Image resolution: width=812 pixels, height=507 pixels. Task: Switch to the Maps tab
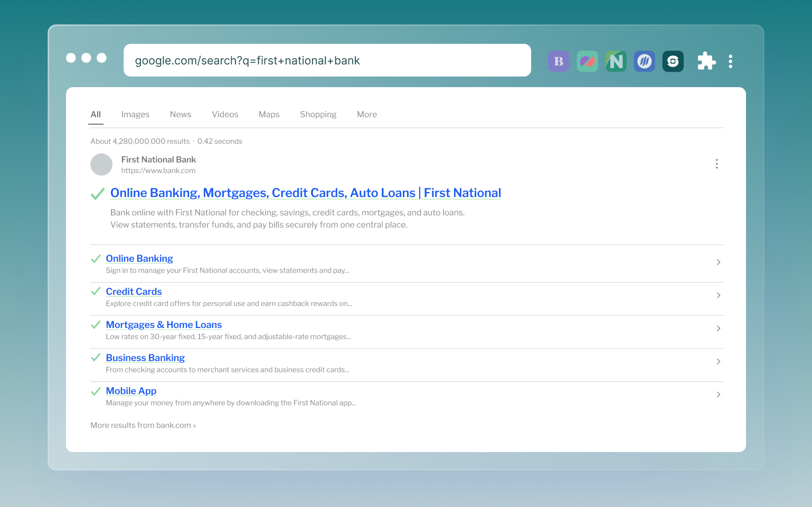click(x=269, y=115)
